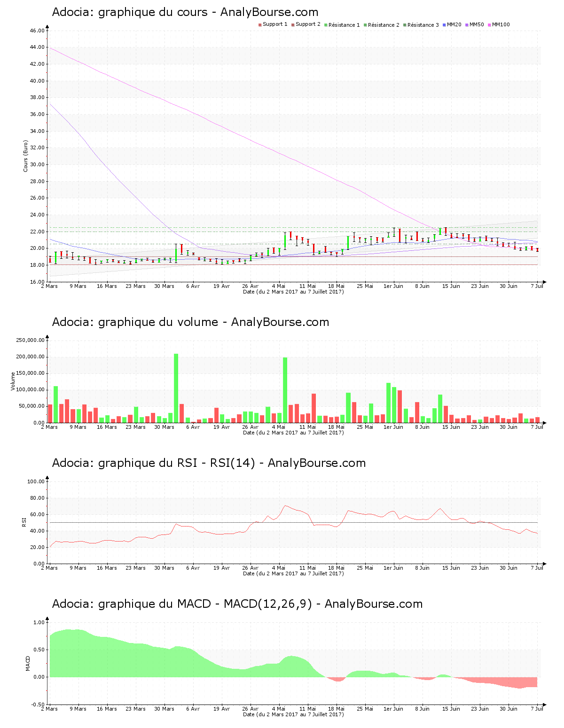
Task: Click the '7 Juil' date on price chart
Action: pyautogui.click(x=537, y=286)
